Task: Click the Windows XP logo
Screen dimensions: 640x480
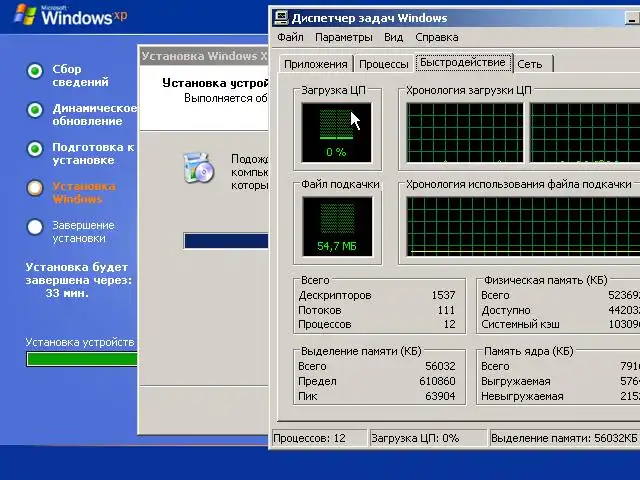Action: click(71, 16)
